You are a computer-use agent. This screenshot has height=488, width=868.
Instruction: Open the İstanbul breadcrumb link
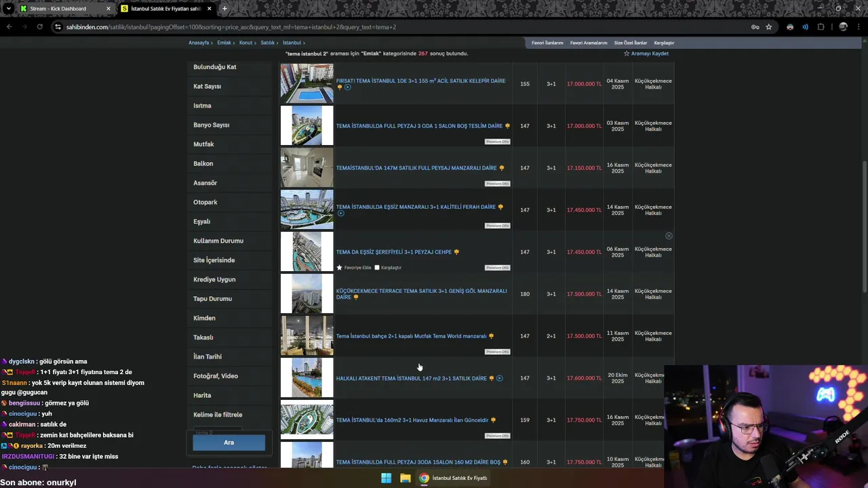(292, 43)
